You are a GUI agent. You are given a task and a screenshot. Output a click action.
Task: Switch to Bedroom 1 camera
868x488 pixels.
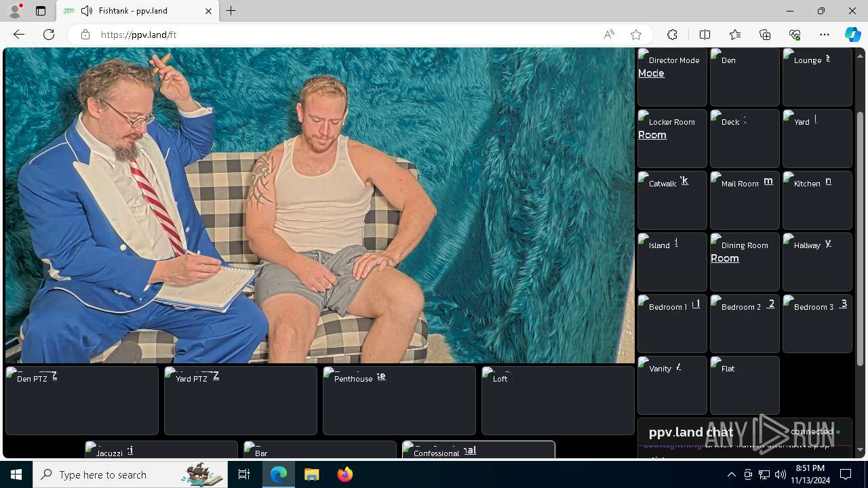coord(672,323)
